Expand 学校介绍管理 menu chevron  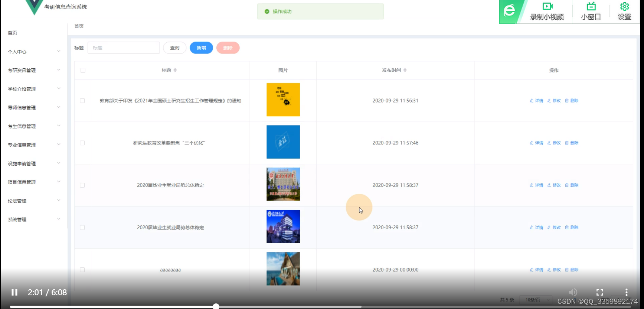pyautogui.click(x=59, y=88)
